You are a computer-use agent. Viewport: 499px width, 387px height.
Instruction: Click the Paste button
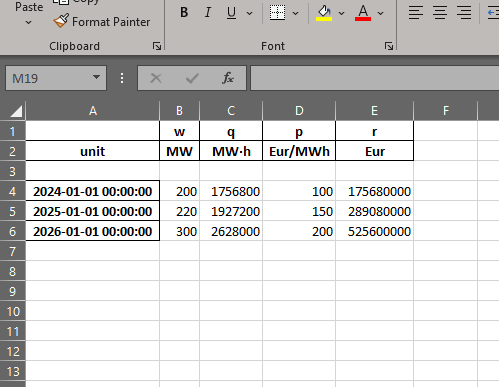(29, 7)
